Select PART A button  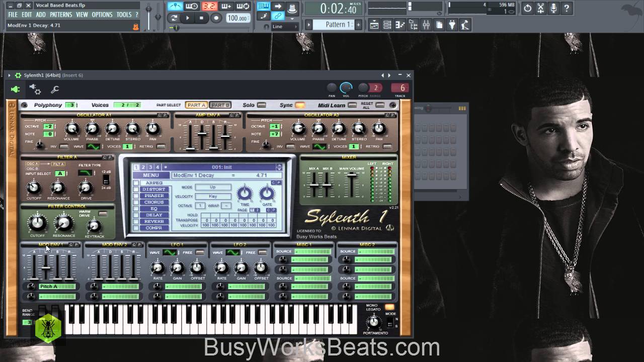pyautogui.click(x=196, y=105)
